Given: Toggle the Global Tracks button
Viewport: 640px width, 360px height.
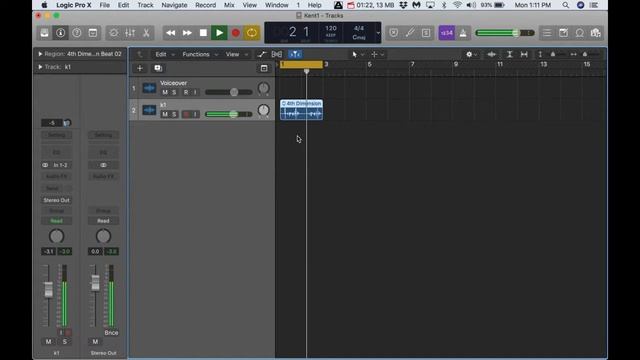Looking at the screenshot, I should 264,68.
